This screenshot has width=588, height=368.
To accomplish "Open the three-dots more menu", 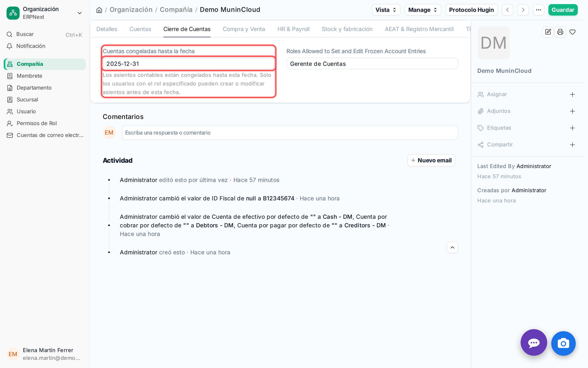I will click(x=538, y=10).
